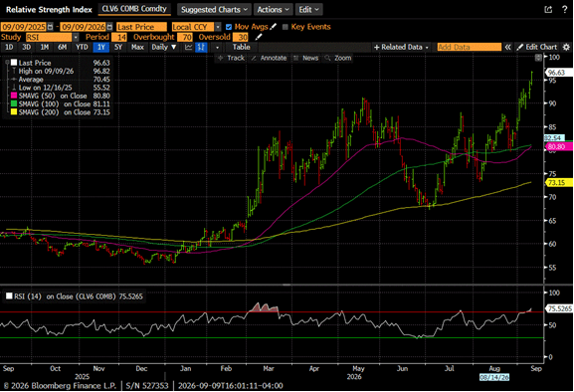
Task: Toggle the RSI (14) series legend box
Action: (9, 296)
